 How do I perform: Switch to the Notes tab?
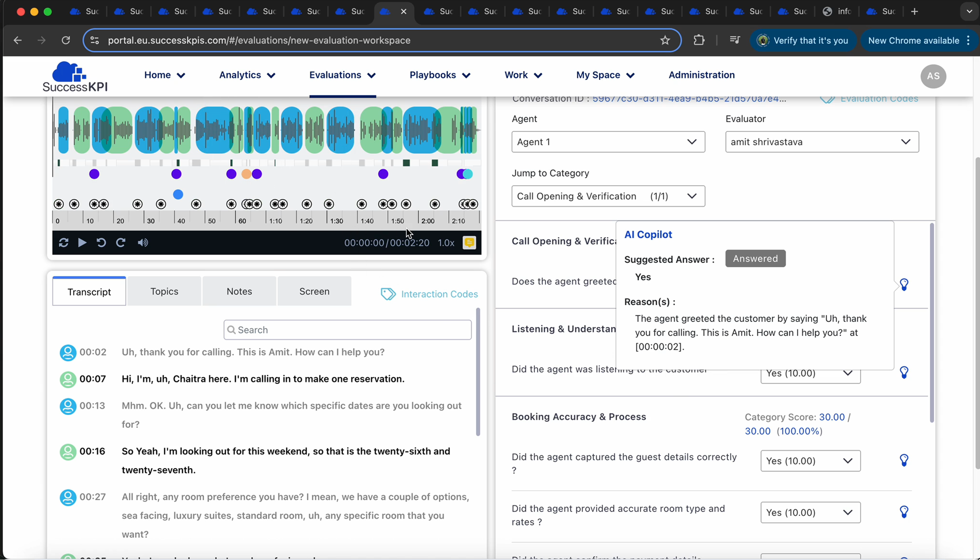(239, 291)
